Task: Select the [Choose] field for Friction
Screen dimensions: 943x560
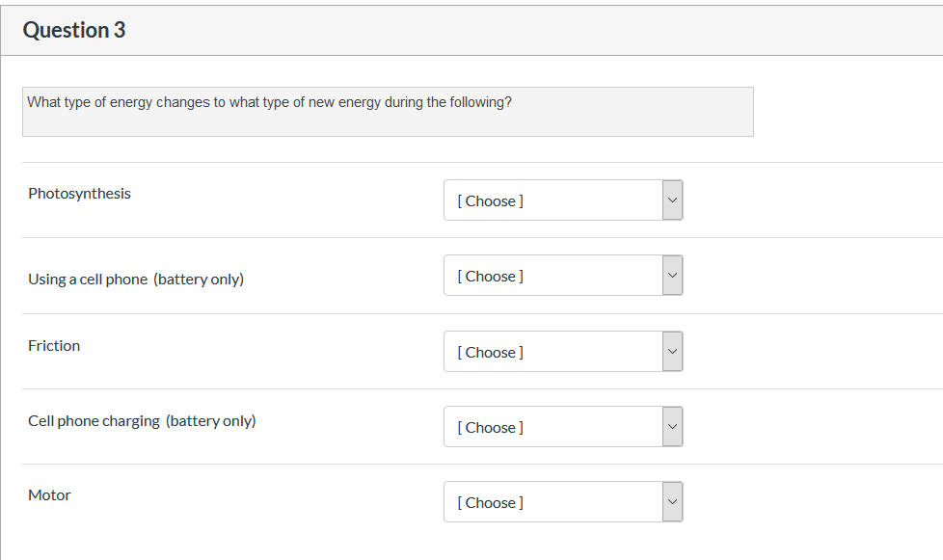Action: 491,352
